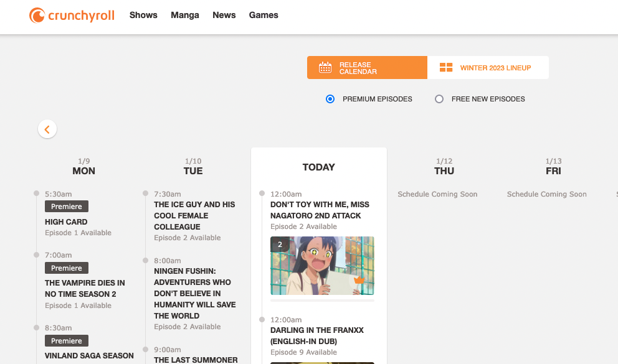Viewport: 618px width, 364px height.
Task: Open the Games section
Action: [264, 15]
